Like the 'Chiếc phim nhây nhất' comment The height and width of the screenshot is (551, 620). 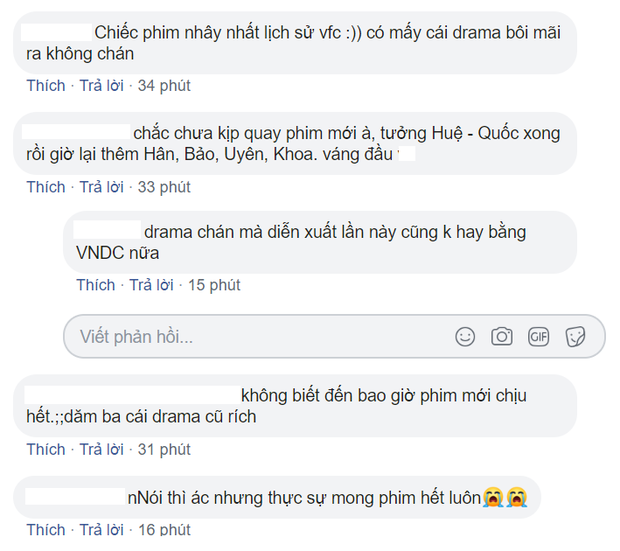coord(46,86)
